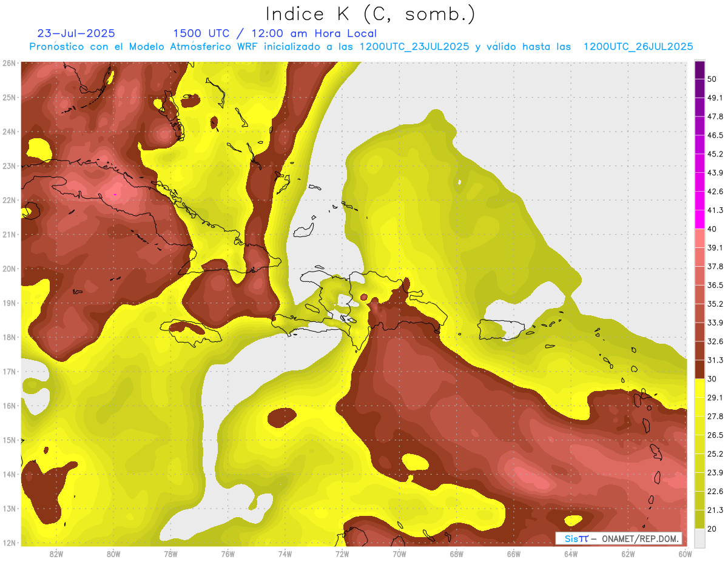
Task: Click the SisPI – ONAMET/REP.DOM. logo box
Action: [x=618, y=539]
